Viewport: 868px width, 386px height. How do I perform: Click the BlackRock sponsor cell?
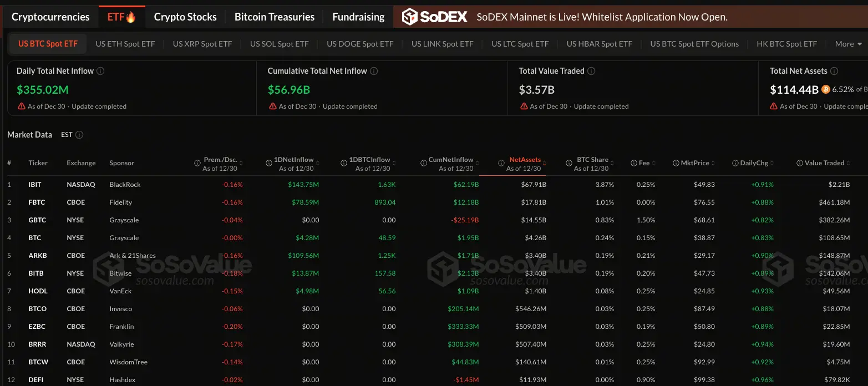click(x=126, y=185)
